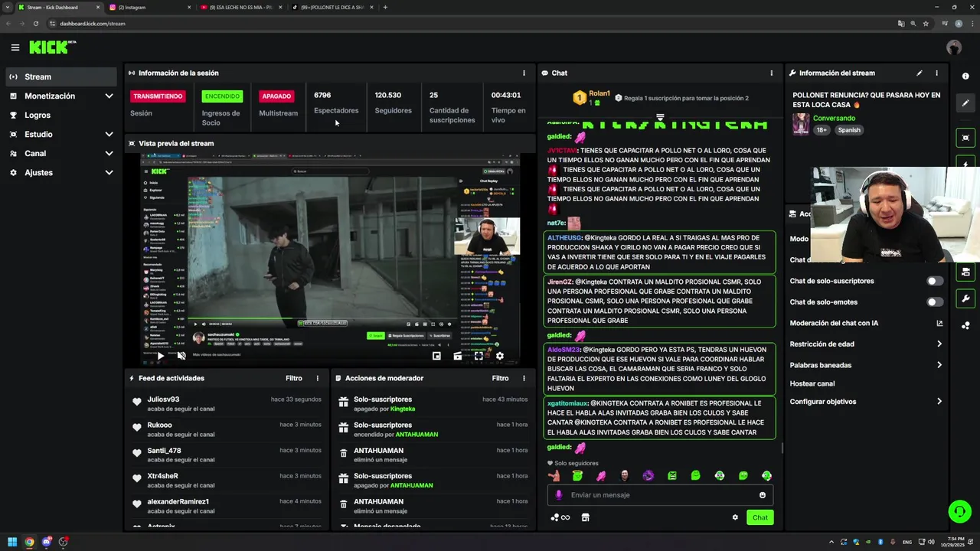This screenshot has width=980, height=551.
Task: Switch to the Instagram browser tab
Action: (150, 7)
